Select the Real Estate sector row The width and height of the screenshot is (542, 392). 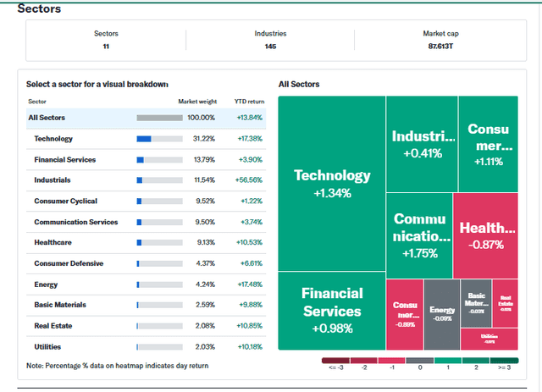[x=146, y=326]
